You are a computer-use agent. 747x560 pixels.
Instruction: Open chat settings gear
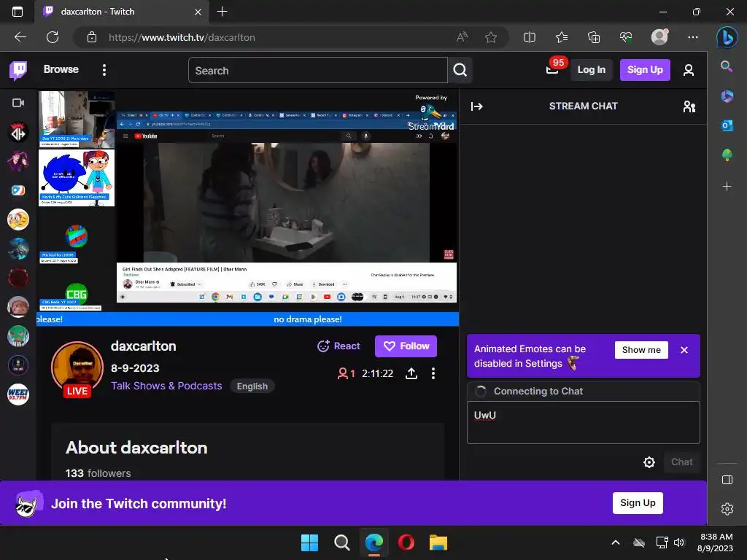coord(649,462)
